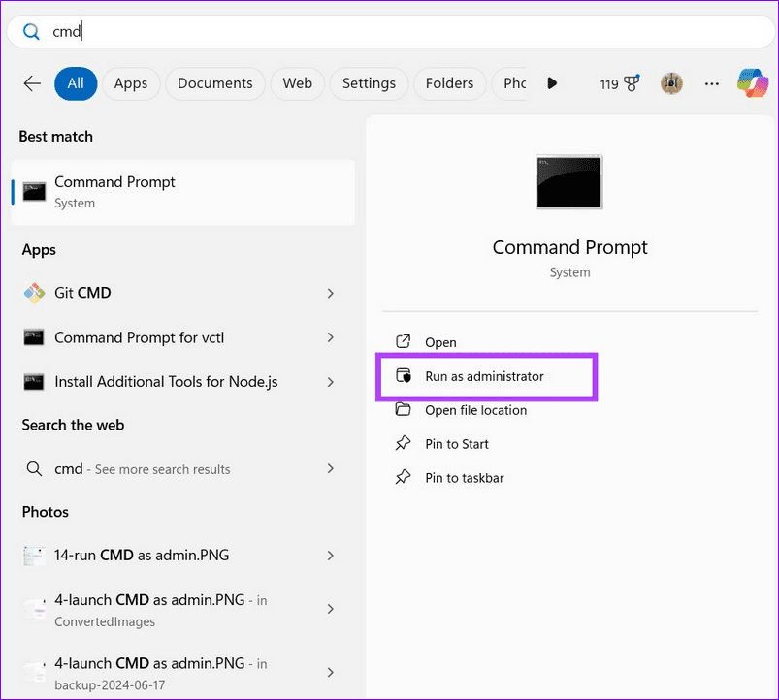Switch to the Documents filter tab
The width and height of the screenshot is (779, 700).
(x=214, y=83)
